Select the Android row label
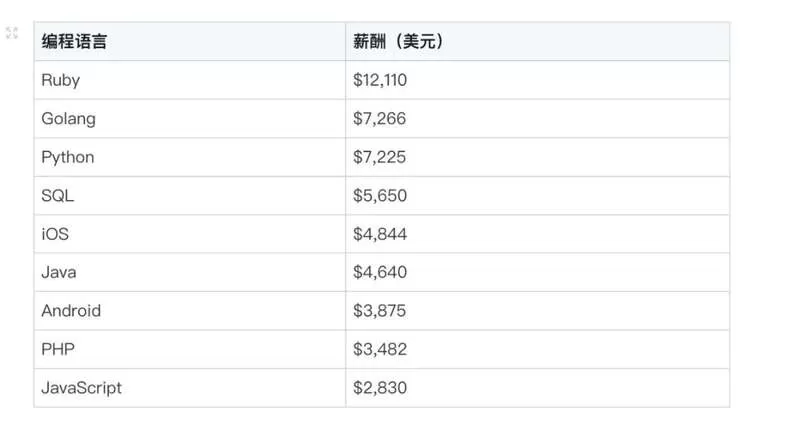Image resolution: width=800 pixels, height=424 pixels. point(71,311)
